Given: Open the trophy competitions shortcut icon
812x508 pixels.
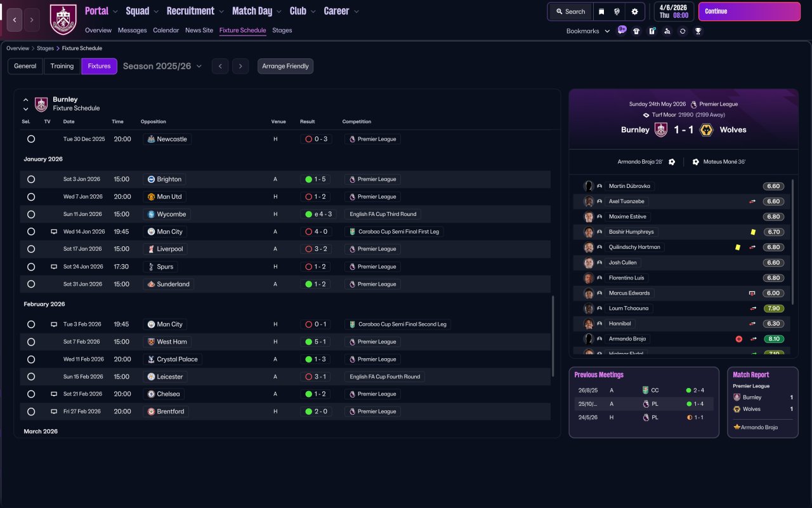Looking at the screenshot, I should click(x=698, y=31).
